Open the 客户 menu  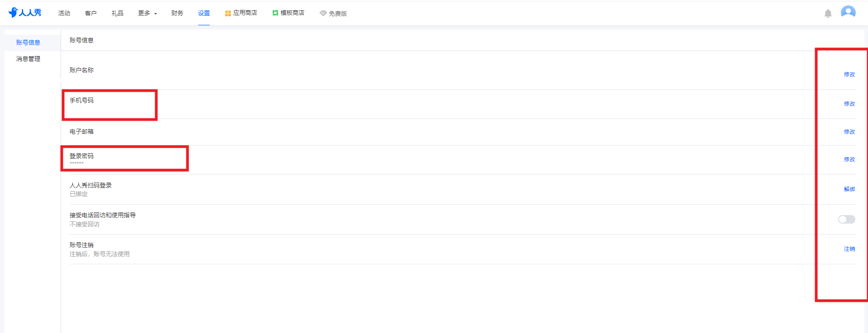pyautogui.click(x=90, y=13)
